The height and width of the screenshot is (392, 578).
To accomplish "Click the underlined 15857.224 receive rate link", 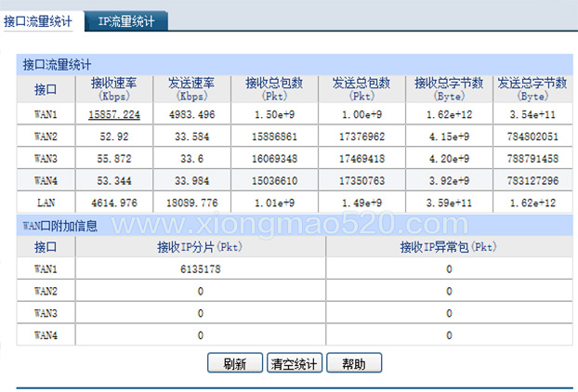I will (114, 114).
